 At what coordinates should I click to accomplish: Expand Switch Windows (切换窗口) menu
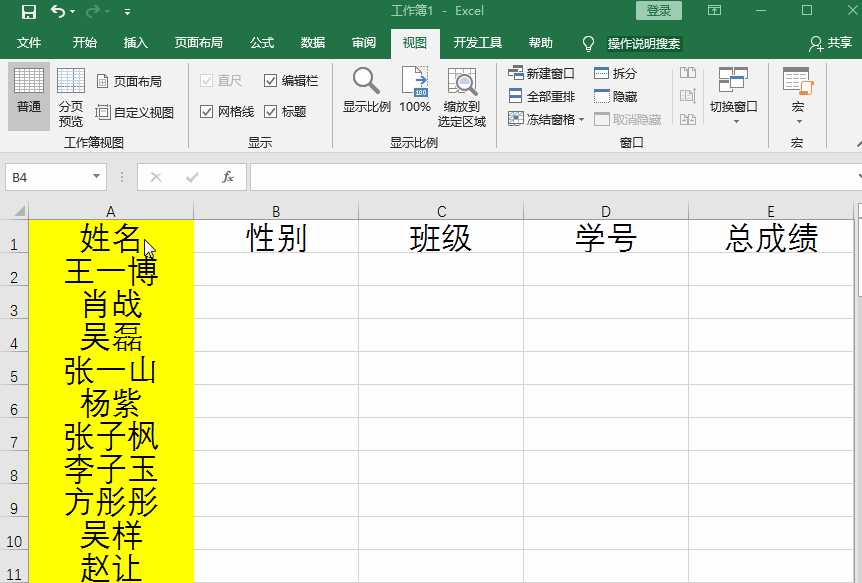point(733,96)
